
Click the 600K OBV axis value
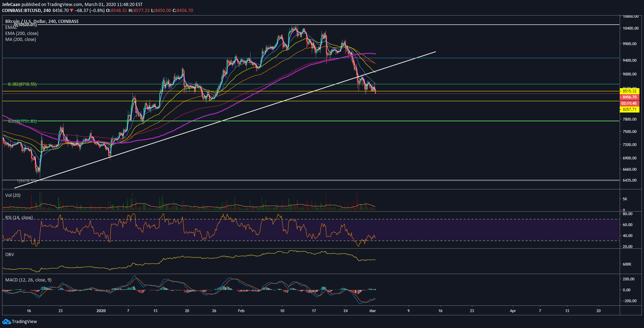coord(627,264)
